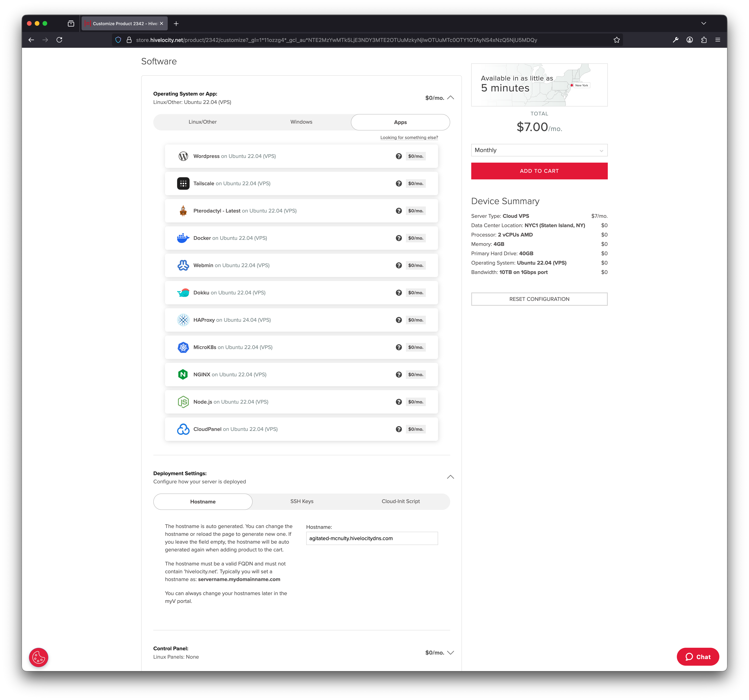Switch to the Cloud-Init Script tab
The image size is (749, 700).
pyautogui.click(x=400, y=501)
